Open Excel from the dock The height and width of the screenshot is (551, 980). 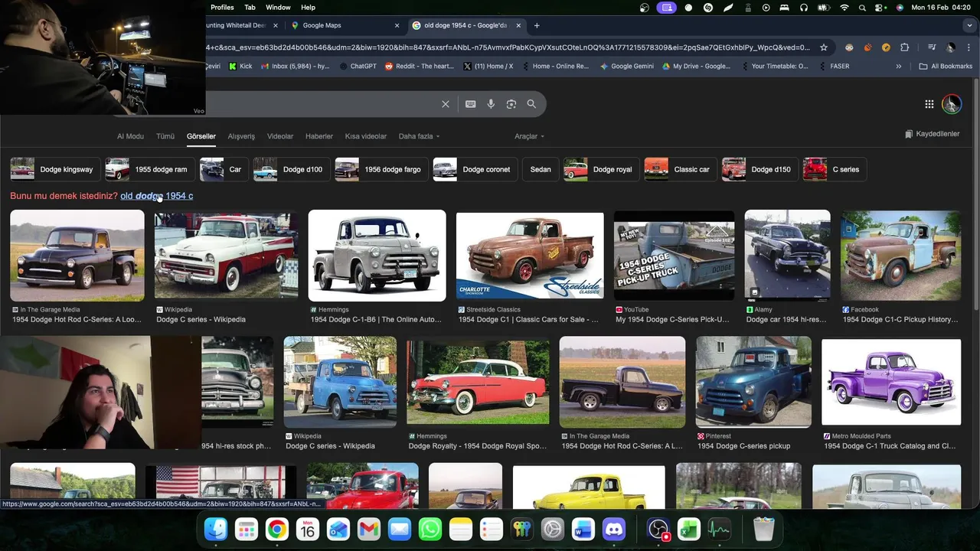click(689, 529)
